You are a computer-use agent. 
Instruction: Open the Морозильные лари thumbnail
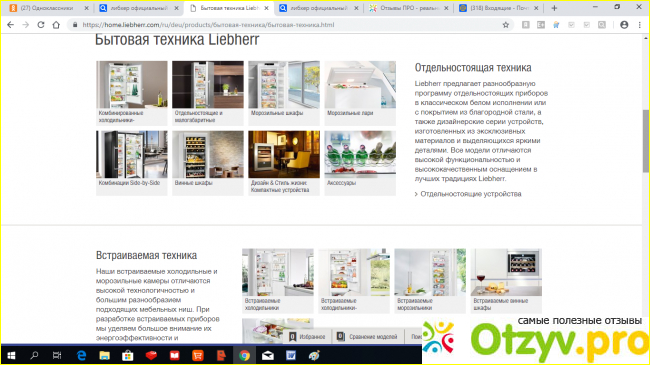pos(360,93)
